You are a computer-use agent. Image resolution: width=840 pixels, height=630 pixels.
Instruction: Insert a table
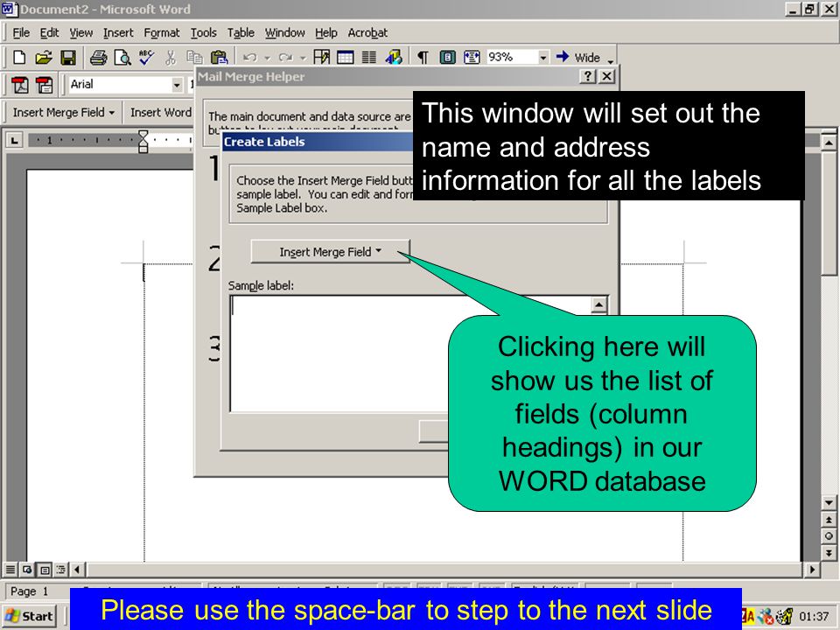(x=346, y=58)
